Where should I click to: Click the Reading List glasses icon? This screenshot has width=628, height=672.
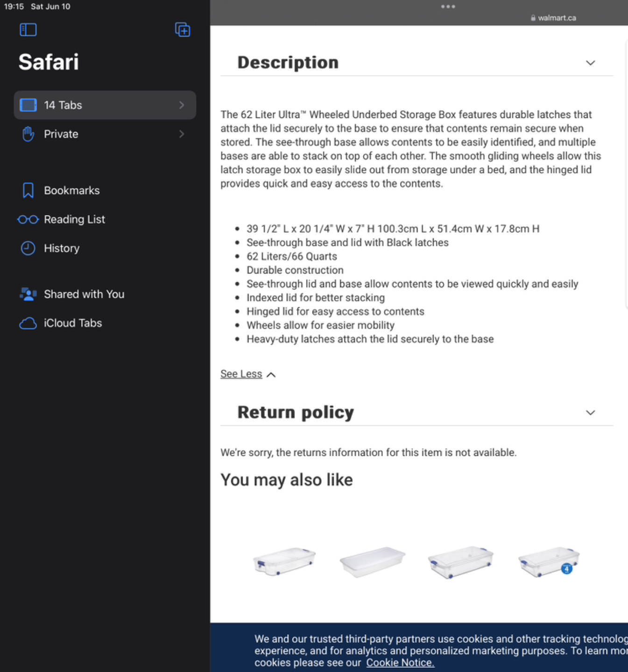click(28, 219)
